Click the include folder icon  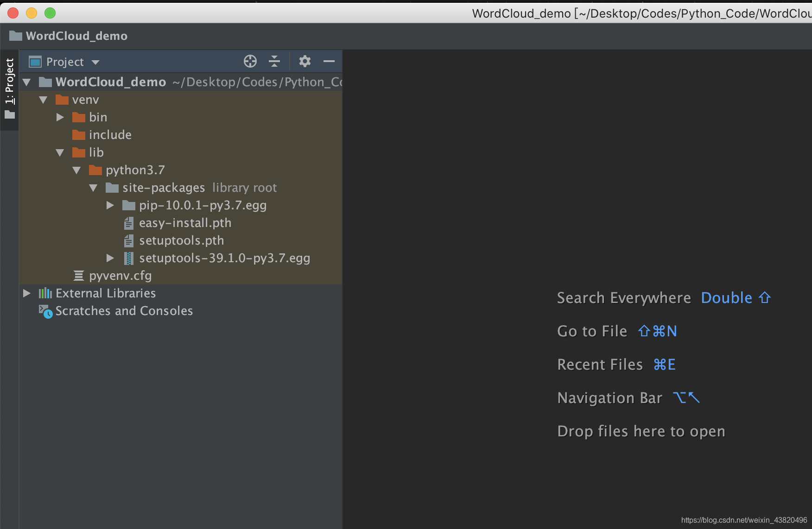(x=79, y=135)
